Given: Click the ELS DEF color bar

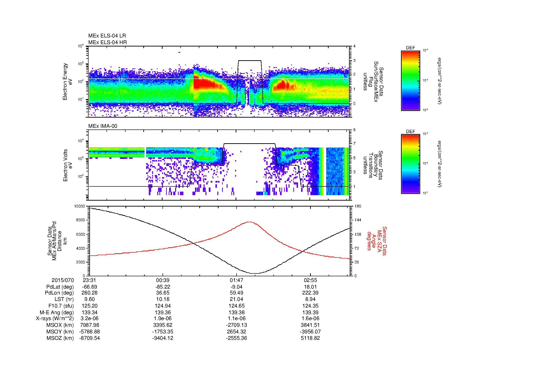Looking at the screenshot, I should tap(410, 80).
